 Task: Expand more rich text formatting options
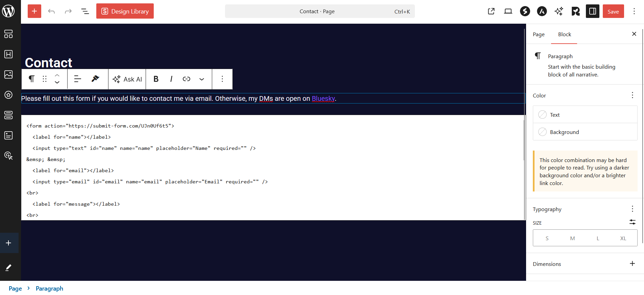pos(202,79)
